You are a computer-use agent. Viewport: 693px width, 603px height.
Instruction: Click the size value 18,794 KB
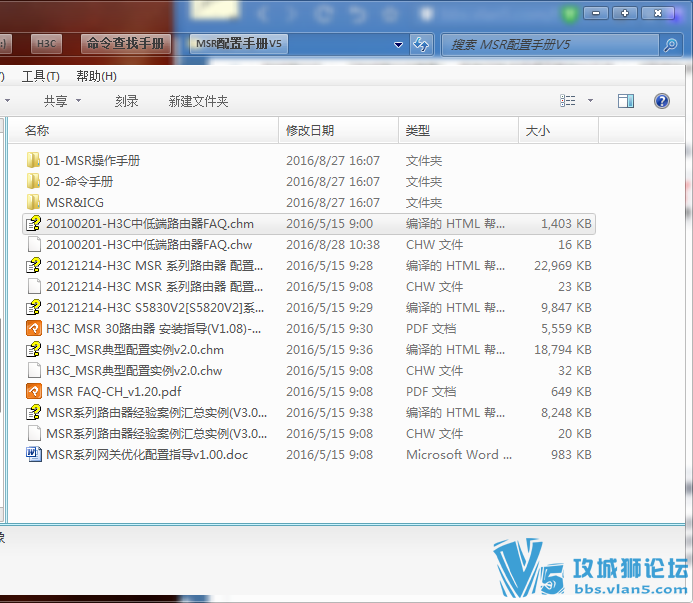coord(563,350)
